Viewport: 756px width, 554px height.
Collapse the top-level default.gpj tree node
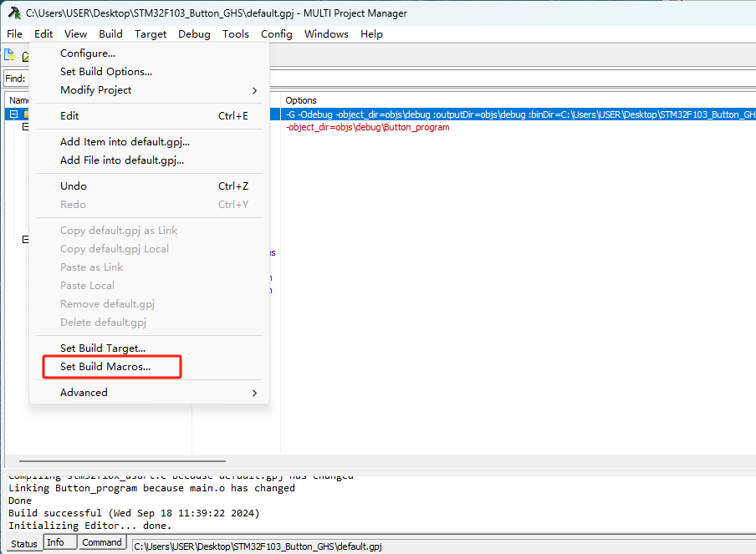click(13, 114)
